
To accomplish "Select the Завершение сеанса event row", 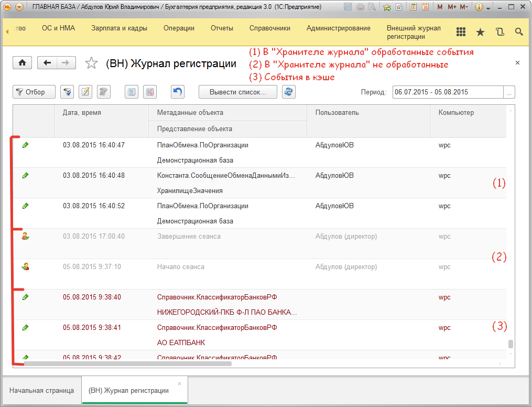I will pyautogui.click(x=259, y=244).
